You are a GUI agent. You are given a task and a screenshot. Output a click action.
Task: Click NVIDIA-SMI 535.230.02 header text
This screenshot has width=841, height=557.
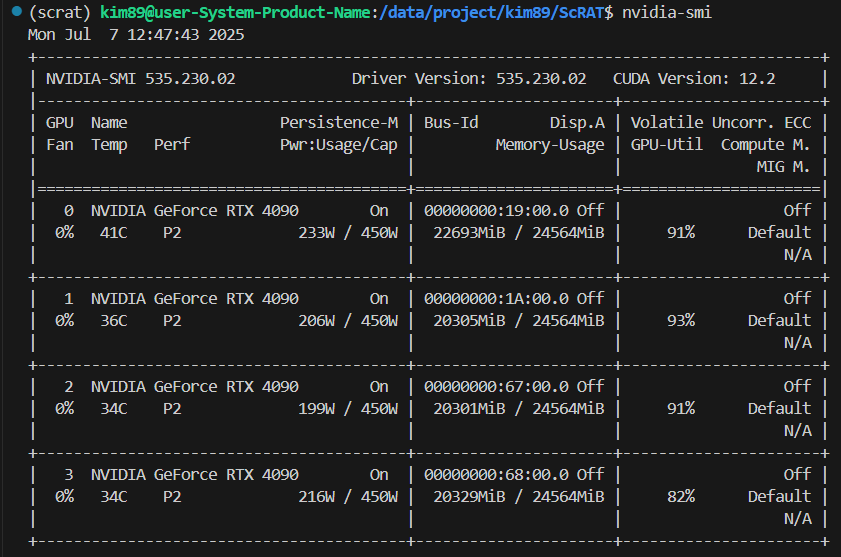141,79
